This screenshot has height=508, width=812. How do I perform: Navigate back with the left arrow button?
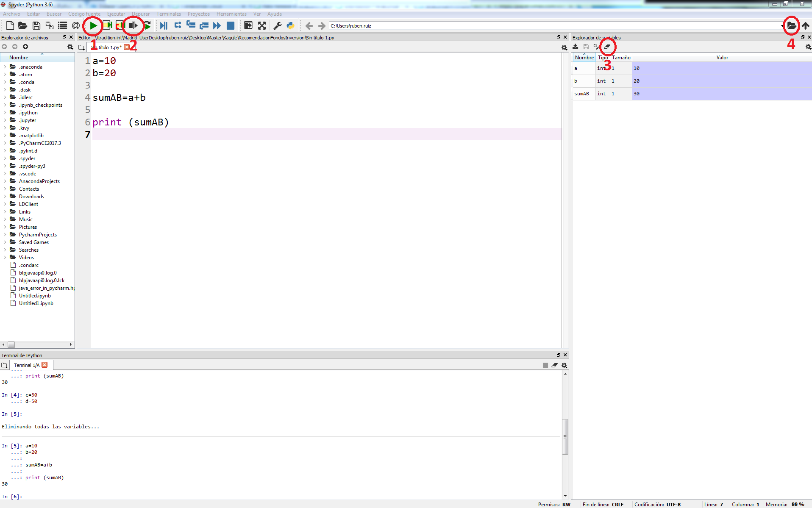[x=309, y=25]
